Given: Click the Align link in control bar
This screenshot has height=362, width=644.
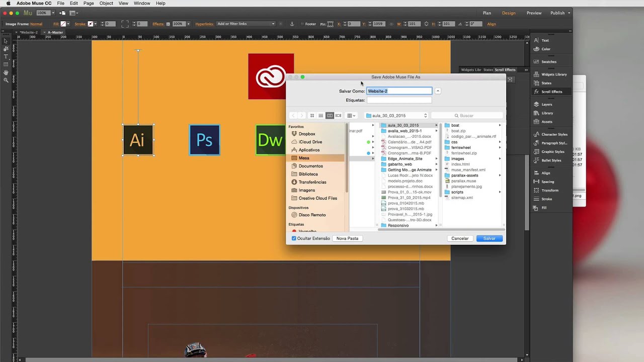Looking at the screenshot, I should [x=492, y=24].
